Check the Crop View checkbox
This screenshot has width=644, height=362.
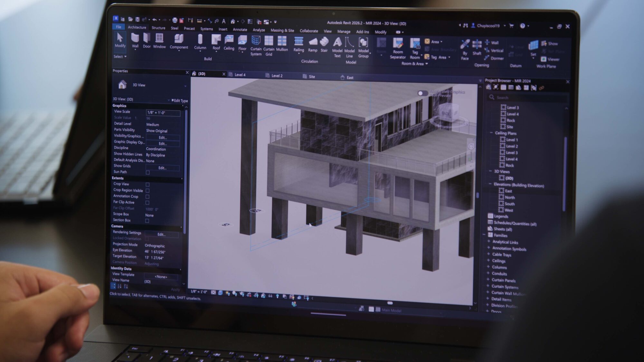point(147,184)
